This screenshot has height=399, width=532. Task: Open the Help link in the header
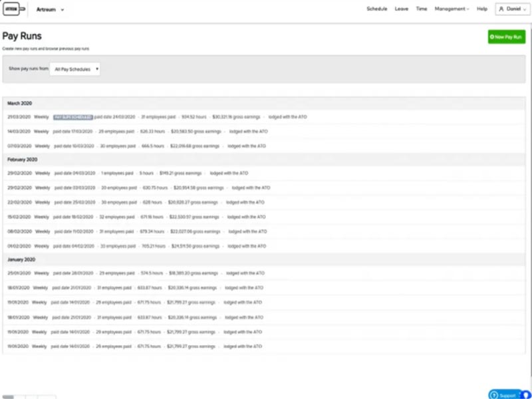point(480,9)
